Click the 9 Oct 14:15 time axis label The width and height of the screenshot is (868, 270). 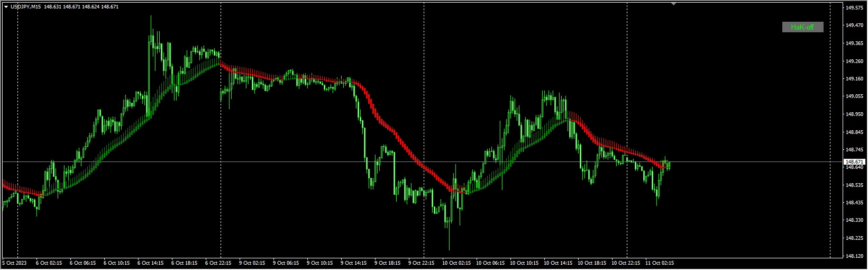(x=354, y=263)
